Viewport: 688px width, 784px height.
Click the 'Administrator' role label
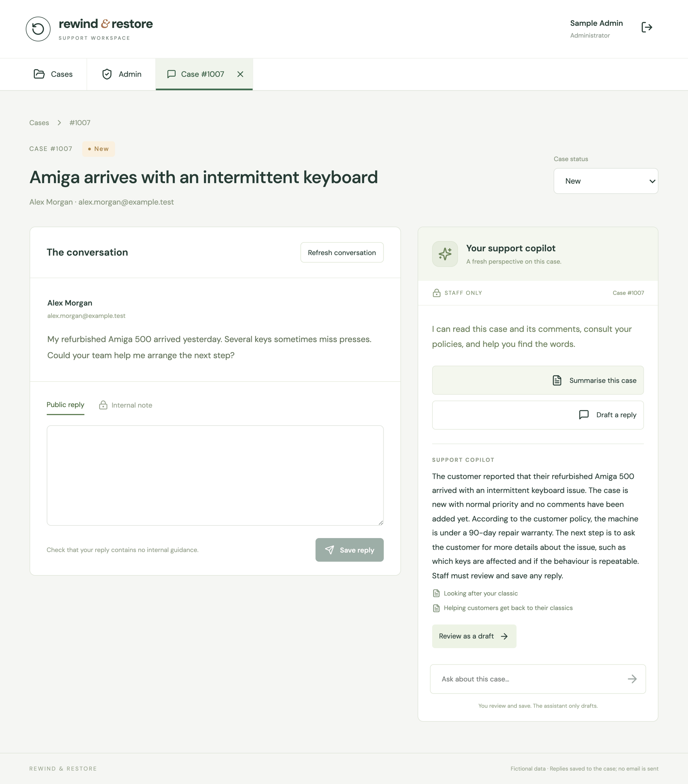590,35
